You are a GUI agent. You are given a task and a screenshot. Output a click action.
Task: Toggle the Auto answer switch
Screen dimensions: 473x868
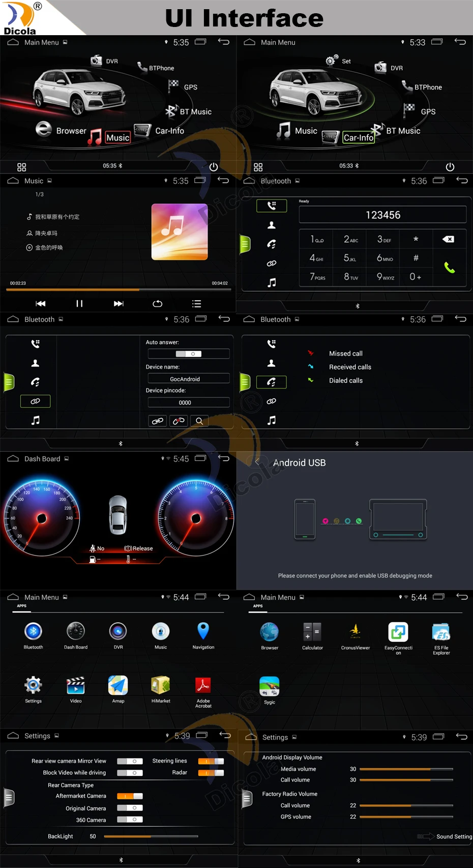click(x=189, y=354)
